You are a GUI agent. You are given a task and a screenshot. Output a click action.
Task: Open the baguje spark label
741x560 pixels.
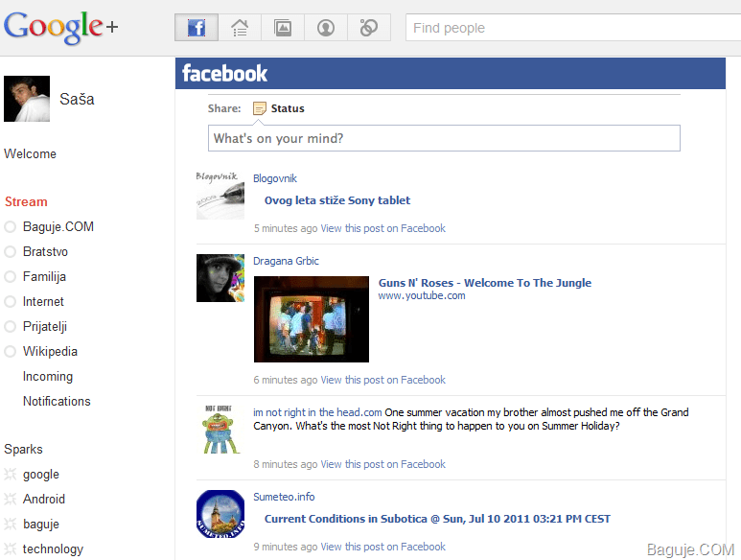tap(41, 525)
